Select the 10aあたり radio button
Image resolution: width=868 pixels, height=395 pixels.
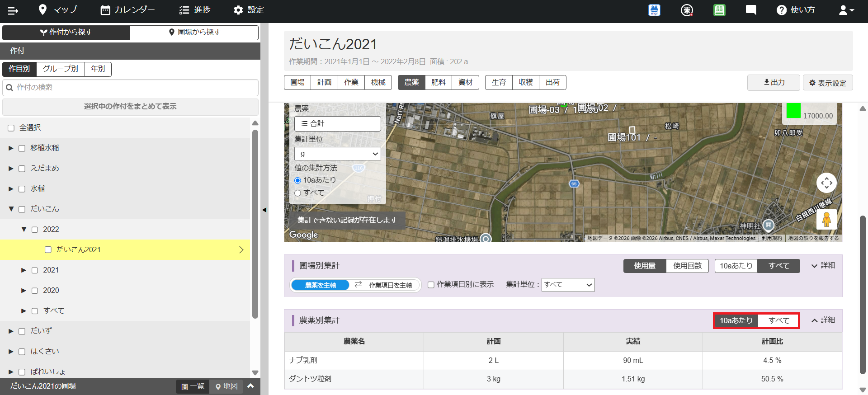[x=297, y=180]
